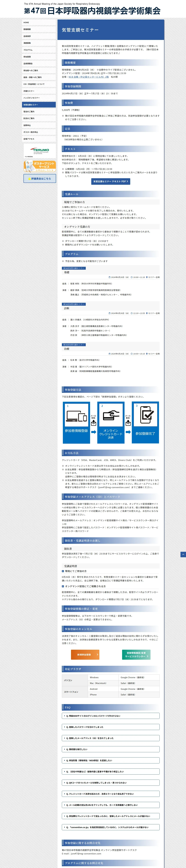The image size is (186, 868).
Task: Open 参加者へのご案内 sidebar item
Action: click(39, 70)
